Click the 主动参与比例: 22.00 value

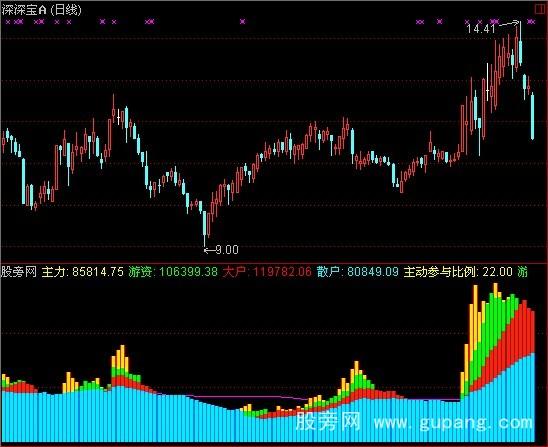[458, 272]
